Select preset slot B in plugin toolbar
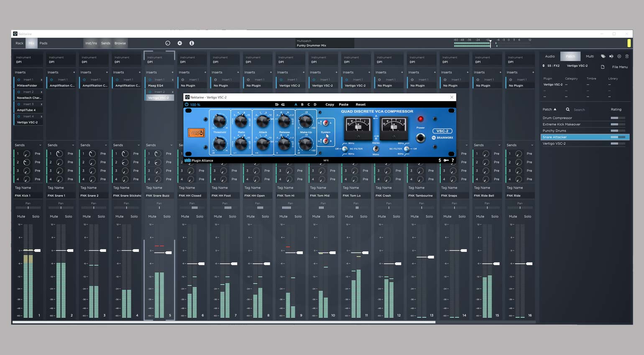The height and width of the screenshot is (355, 644). pos(302,104)
